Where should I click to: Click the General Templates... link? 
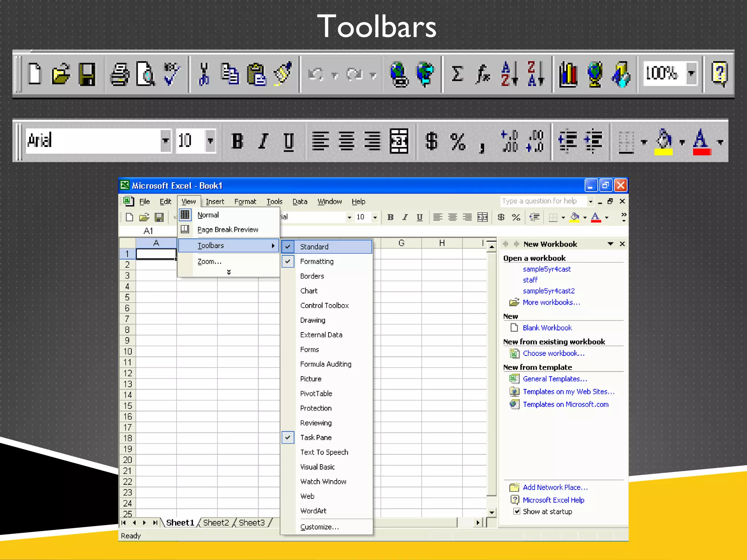tap(555, 379)
